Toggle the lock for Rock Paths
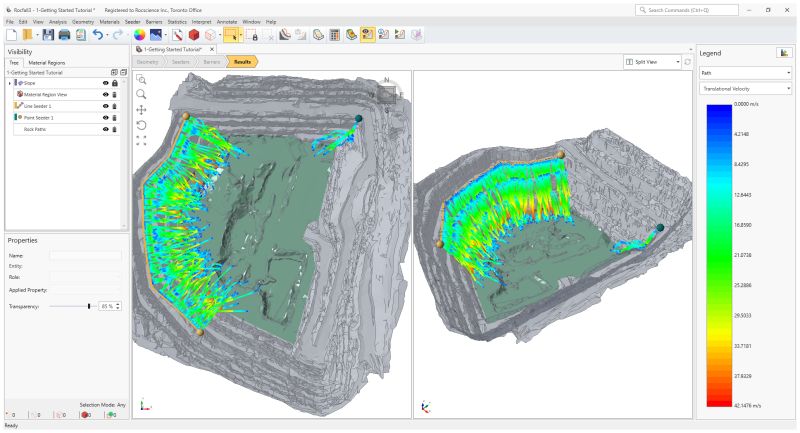 (x=115, y=130)
